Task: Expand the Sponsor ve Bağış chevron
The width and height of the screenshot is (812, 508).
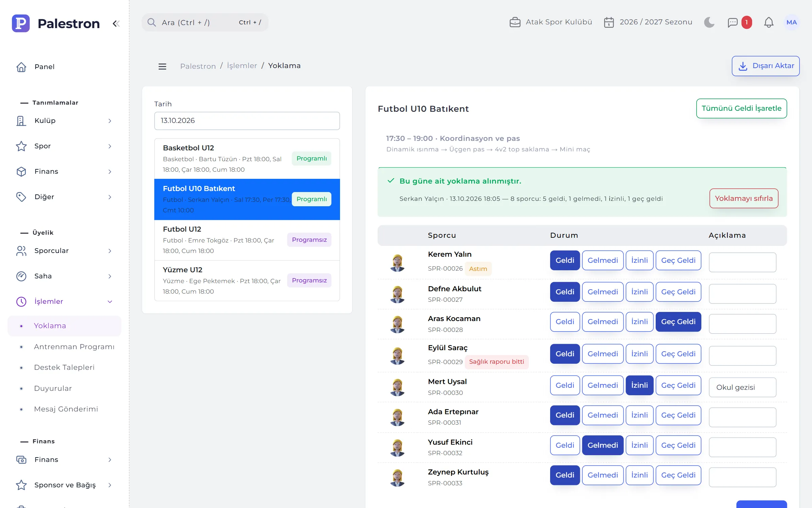Action: tap(110, 485)
